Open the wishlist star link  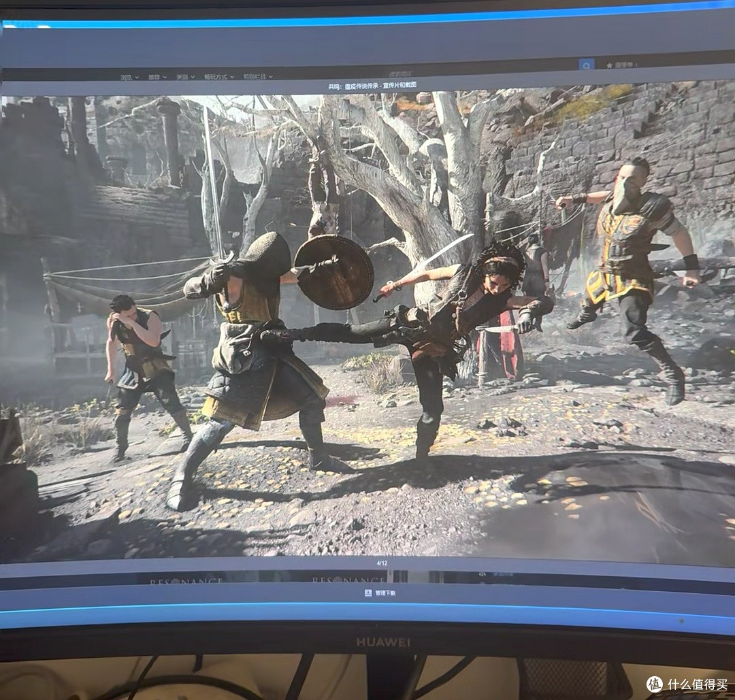click(621, 65)
